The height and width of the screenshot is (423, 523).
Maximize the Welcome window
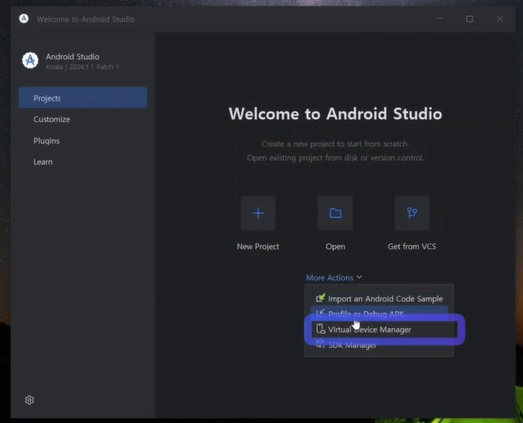click(x=469, y=19)
